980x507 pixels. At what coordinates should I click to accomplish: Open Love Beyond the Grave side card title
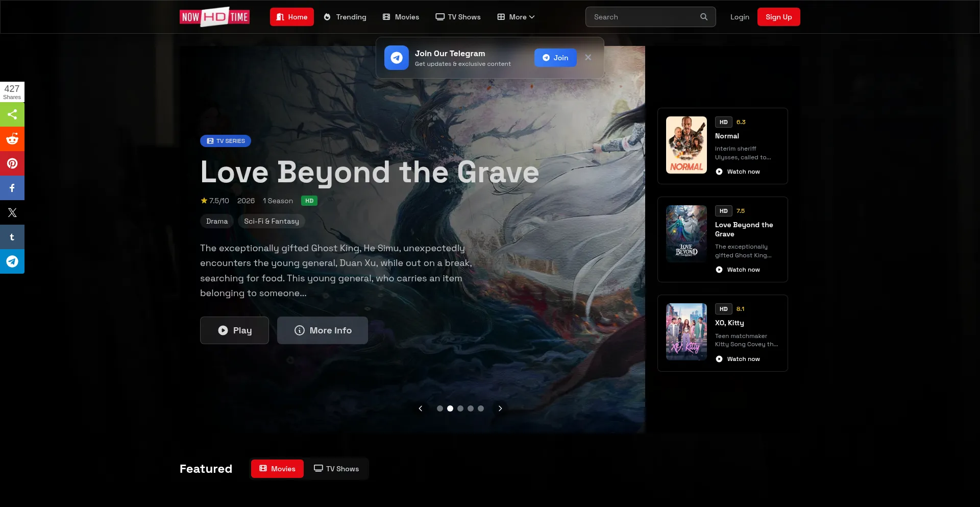[744, 229]
